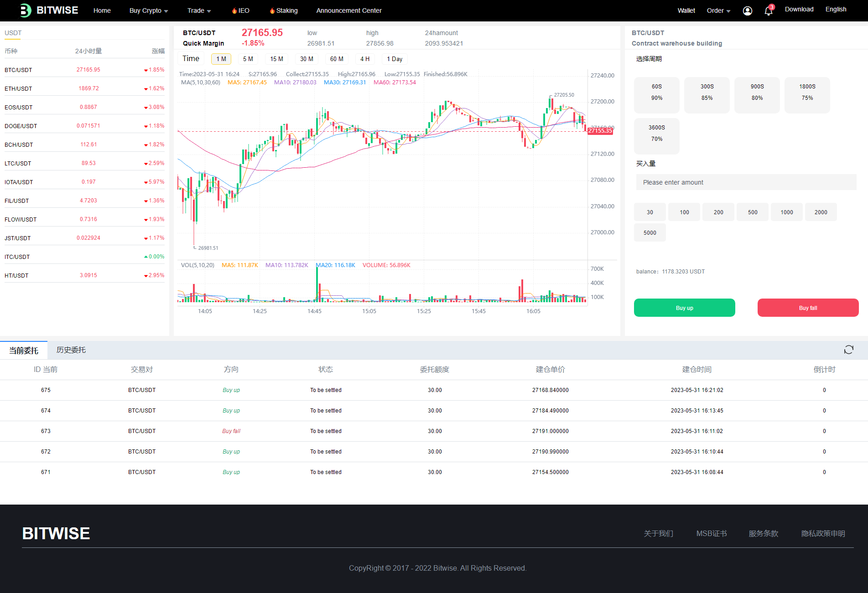Open the 服务条款 footer link
The image size is (868, 593).
(763, 533)
